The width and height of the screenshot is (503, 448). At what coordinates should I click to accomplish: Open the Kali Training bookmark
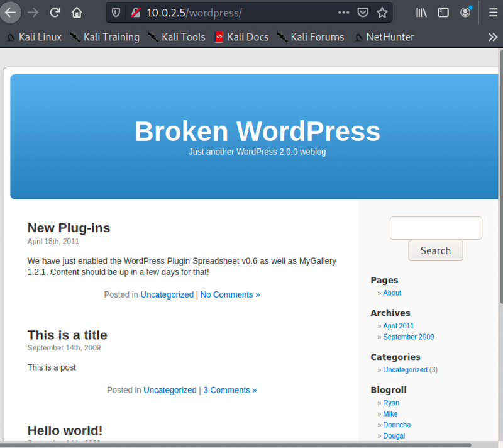coord(104,37)
